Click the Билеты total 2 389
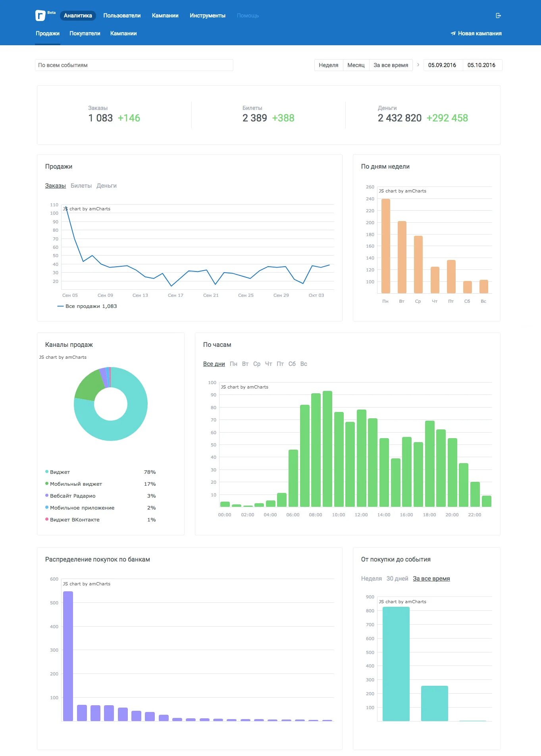The width and height of the screenshot is (541, 756). (x=255, y=118)
